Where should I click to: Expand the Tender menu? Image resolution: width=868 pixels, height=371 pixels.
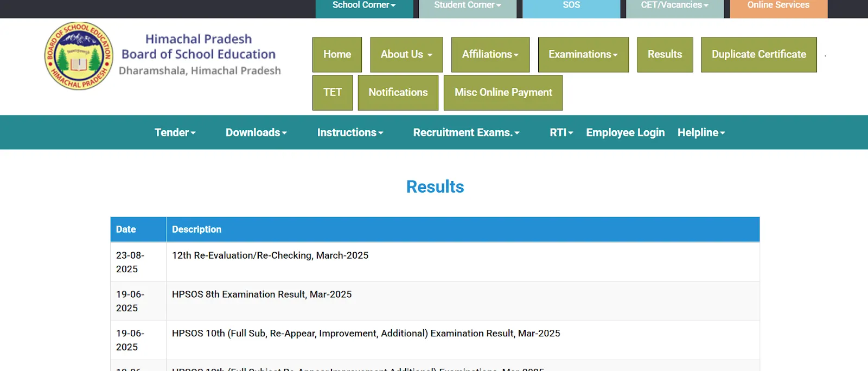tap(175, 132)
